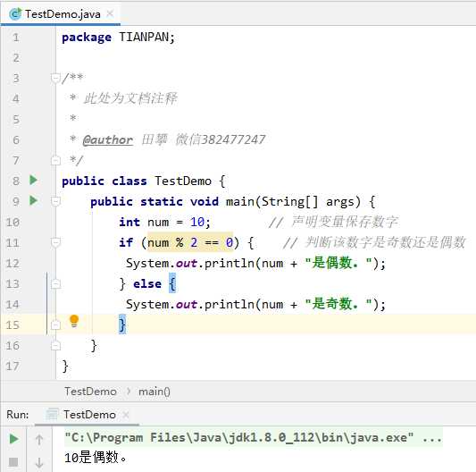This screenshot has height=472, width=476.
Task: Click the down arrow in the Run panel
Action: (x=39, y=462)
